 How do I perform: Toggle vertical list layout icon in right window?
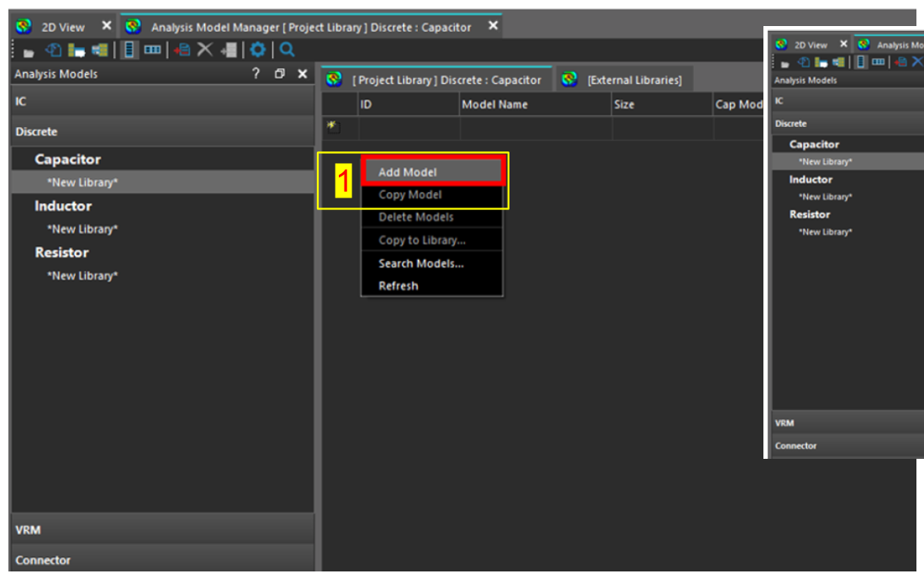tap(861, 62)
